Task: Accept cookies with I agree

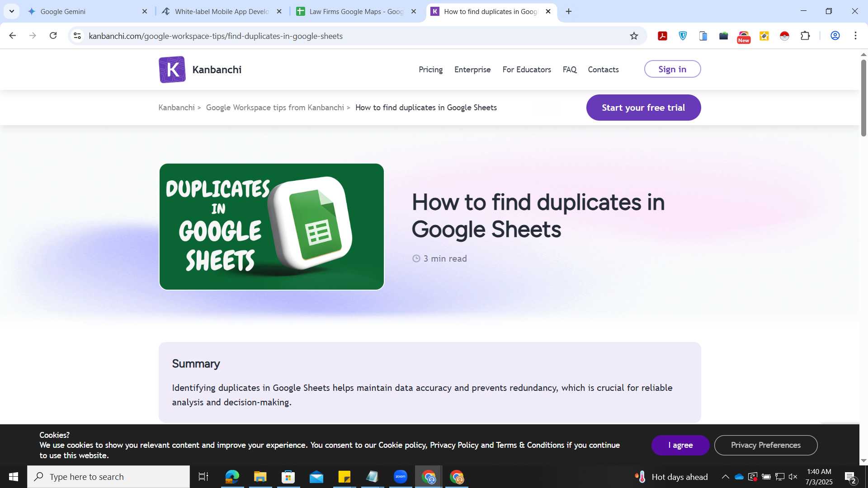Action: pos(680,445)
